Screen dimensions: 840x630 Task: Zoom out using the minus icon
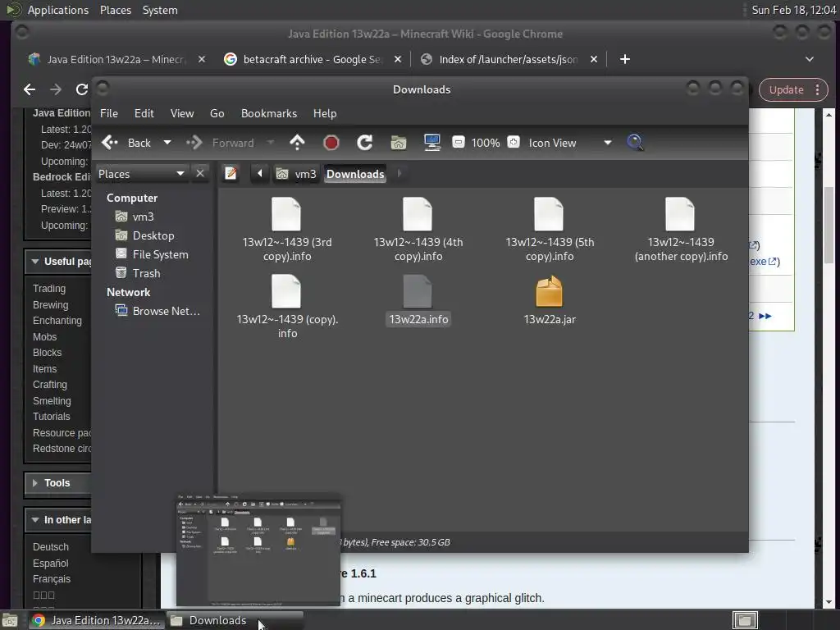(458, 143)
